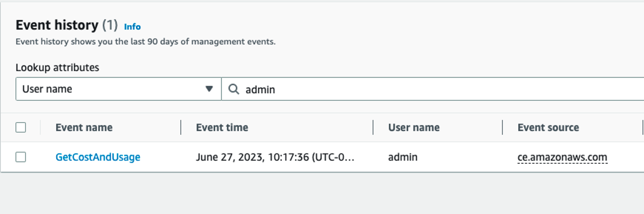Tick the select-all checkbox in table header
Viewport: 644px width, 214px height.
coord(21,128)
